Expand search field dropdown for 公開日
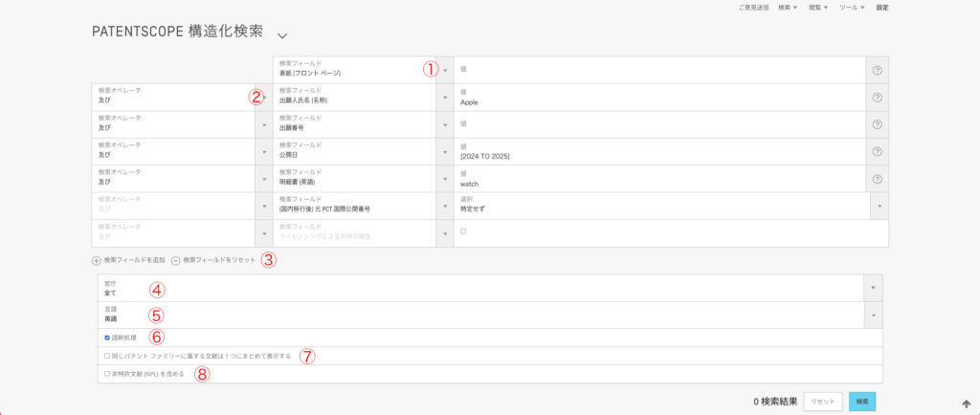980x415 pixels. tap(445, 152)
